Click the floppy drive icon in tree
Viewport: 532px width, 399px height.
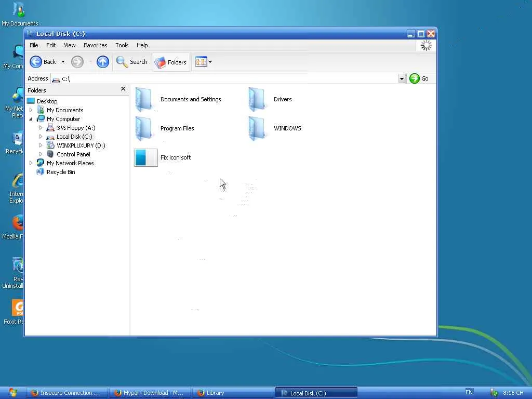click(50, 128)
